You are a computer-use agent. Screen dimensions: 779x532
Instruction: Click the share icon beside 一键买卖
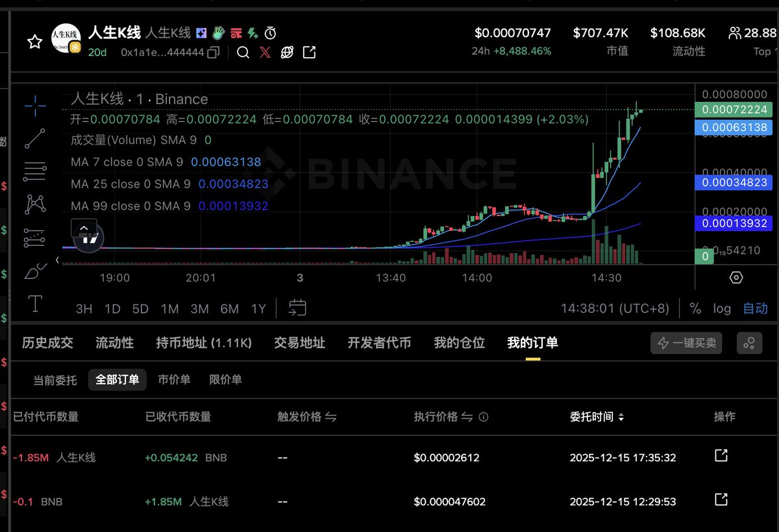pos(750,343)
